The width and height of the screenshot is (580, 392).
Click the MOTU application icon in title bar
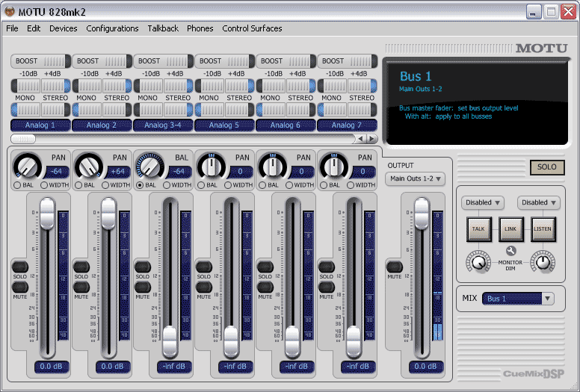click(10, 11)
